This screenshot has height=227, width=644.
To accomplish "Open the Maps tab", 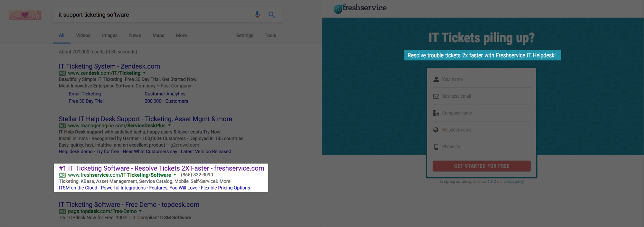I will [158, 35].
